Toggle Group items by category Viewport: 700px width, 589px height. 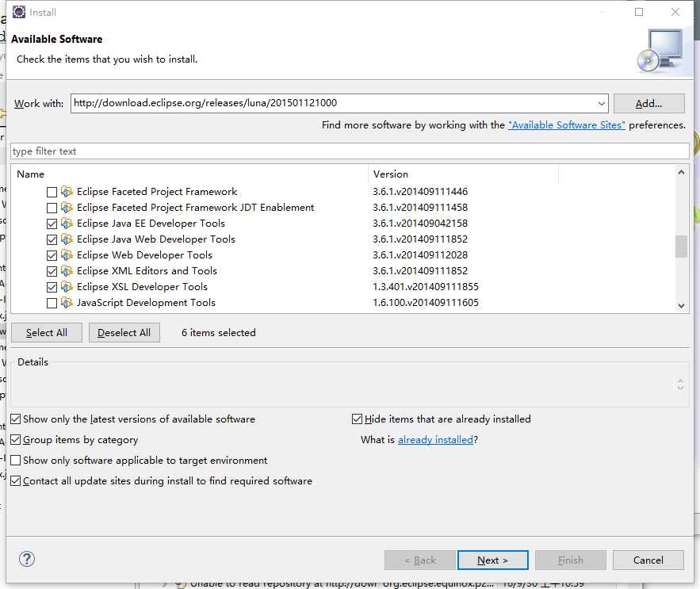point(16,439)
